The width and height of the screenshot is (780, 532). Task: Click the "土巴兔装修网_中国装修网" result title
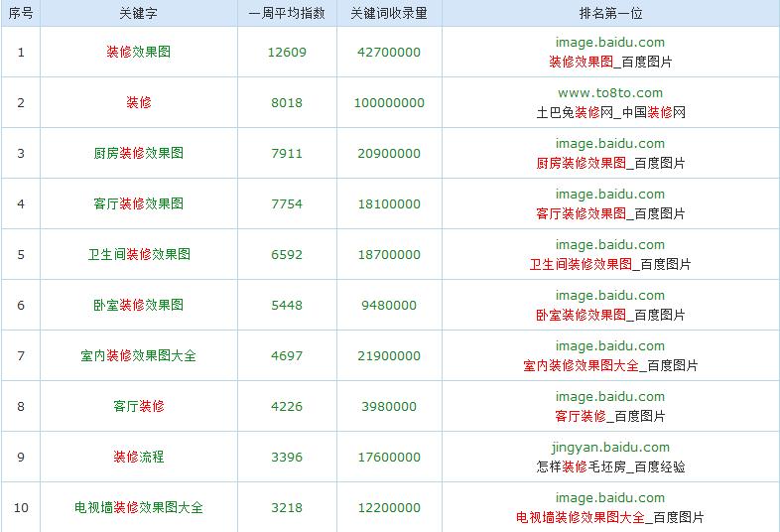pos(609,112)
